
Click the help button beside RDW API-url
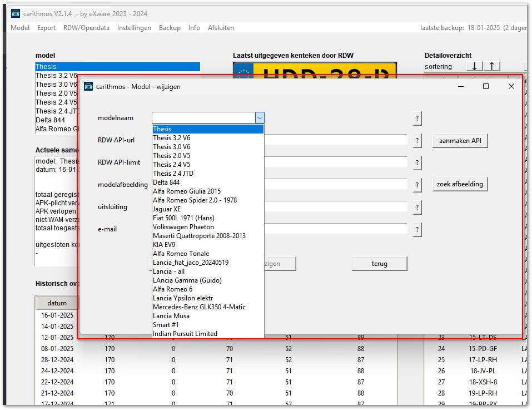(417, 141)
